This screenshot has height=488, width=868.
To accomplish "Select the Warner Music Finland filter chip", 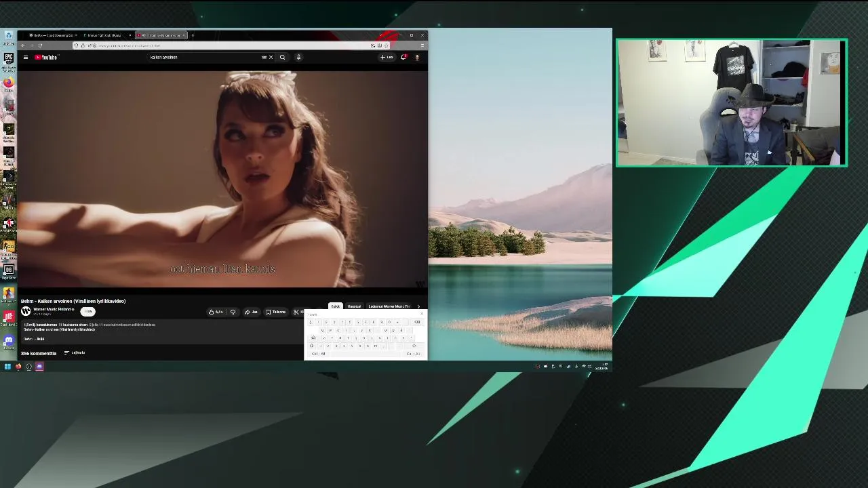I will coord(389,306).
